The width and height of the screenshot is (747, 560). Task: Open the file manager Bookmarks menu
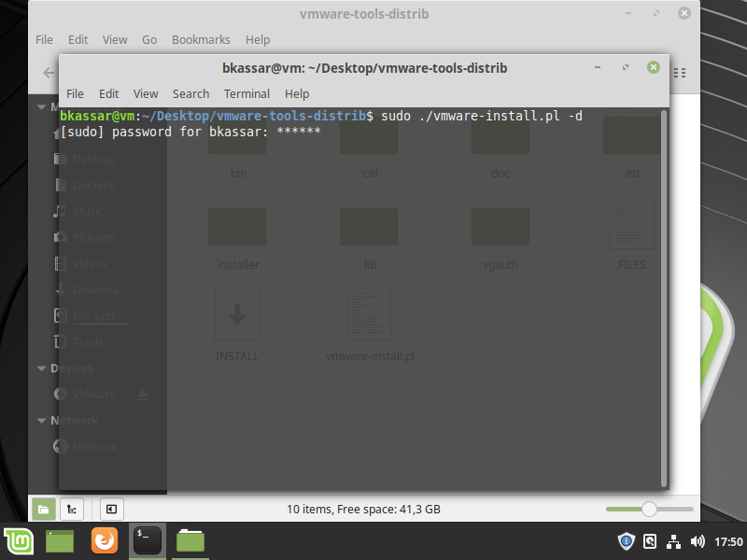pyautogui.click(x=201, y=39)
